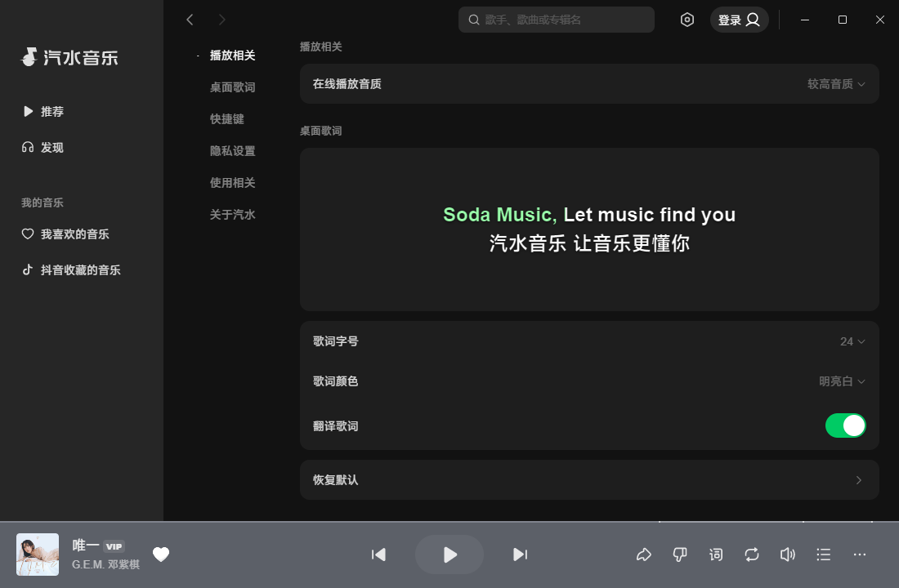899x588 pixels.
Task: Click the 登录 login button
Action: pyautogui.click(x=739, y=20)
